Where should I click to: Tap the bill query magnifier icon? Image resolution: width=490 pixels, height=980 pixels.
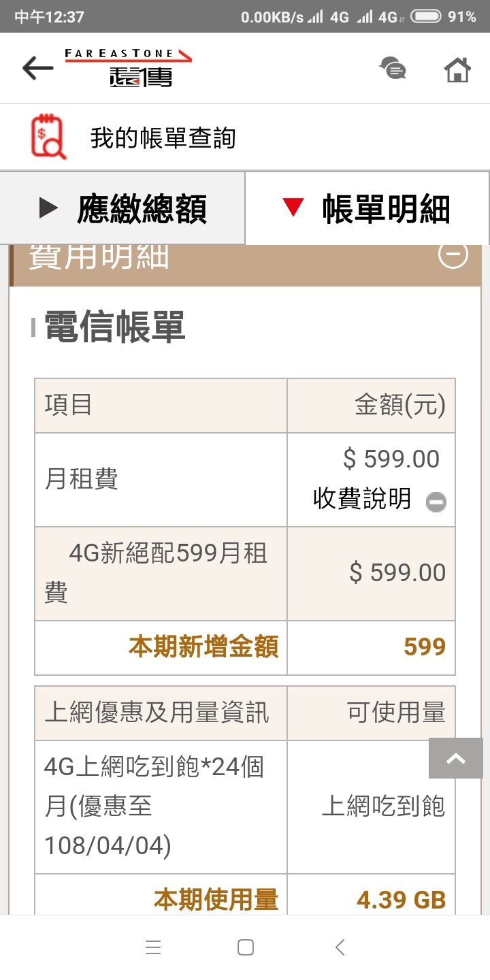(x=48, y=137)
